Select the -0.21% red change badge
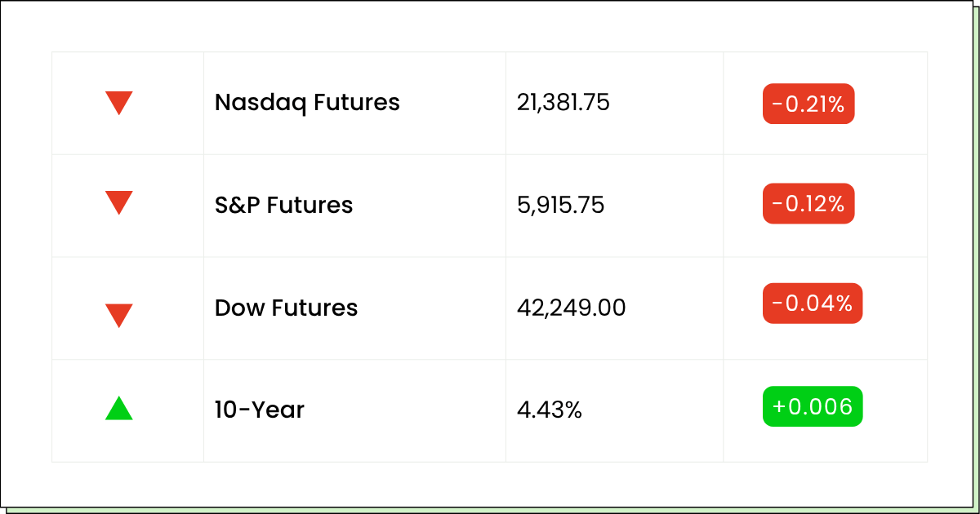The image size is (980, 514). coord(808,104)
